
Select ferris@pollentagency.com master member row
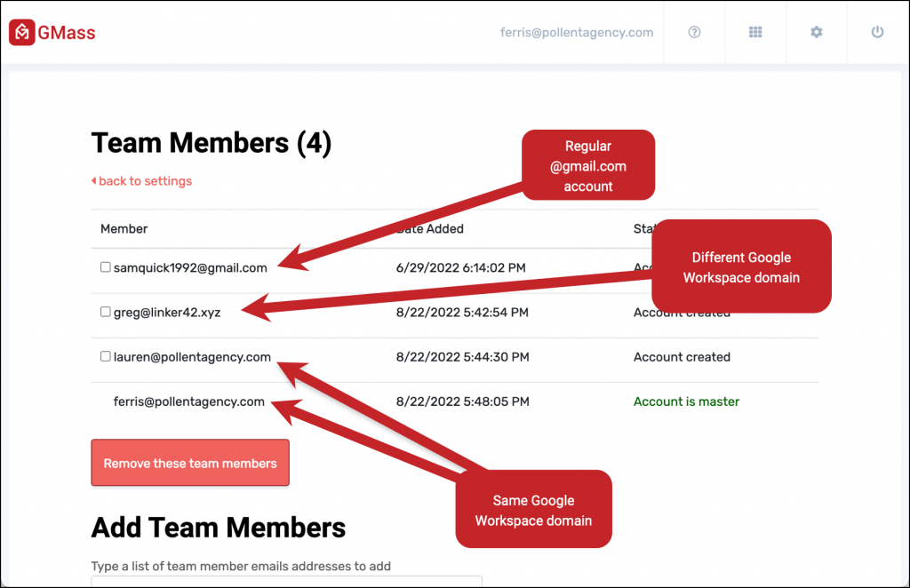pyautogui.click(x=189, y=401)
